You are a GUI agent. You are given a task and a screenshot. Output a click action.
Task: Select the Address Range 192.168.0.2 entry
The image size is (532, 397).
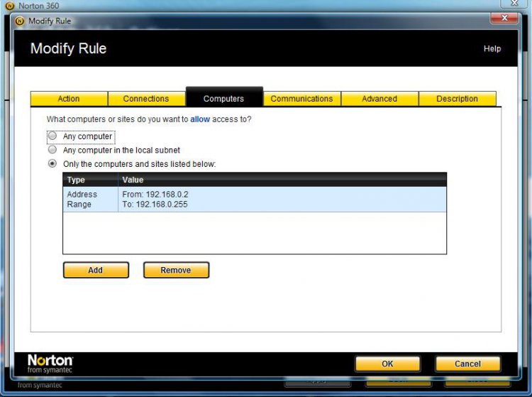pyautogui.click(x=254, y=199)
